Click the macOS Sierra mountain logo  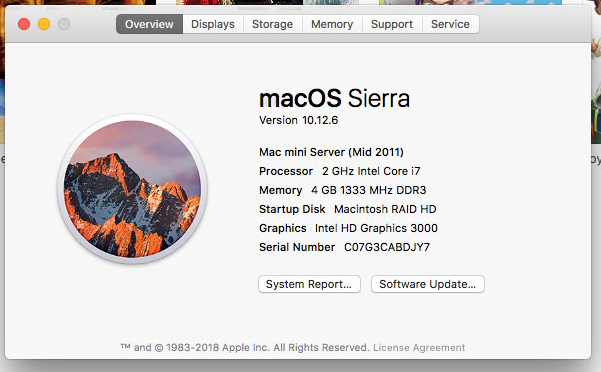click(x=132, y=189)
